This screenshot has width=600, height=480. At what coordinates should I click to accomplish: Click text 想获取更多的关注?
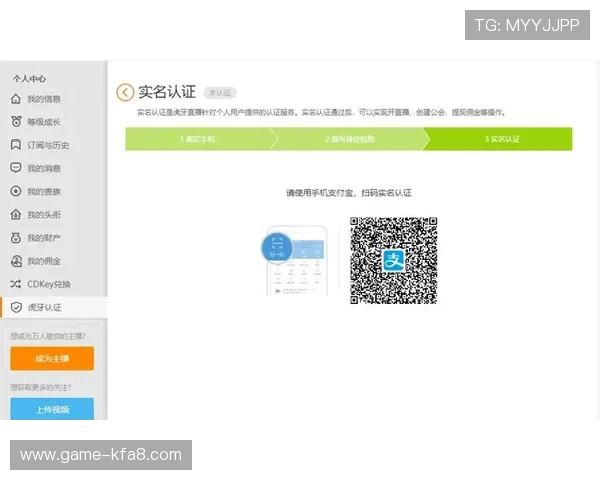41,387
